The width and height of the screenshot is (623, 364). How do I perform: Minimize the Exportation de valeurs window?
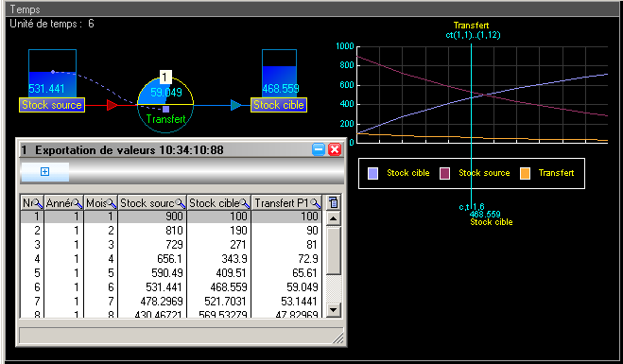pos(319,149)
